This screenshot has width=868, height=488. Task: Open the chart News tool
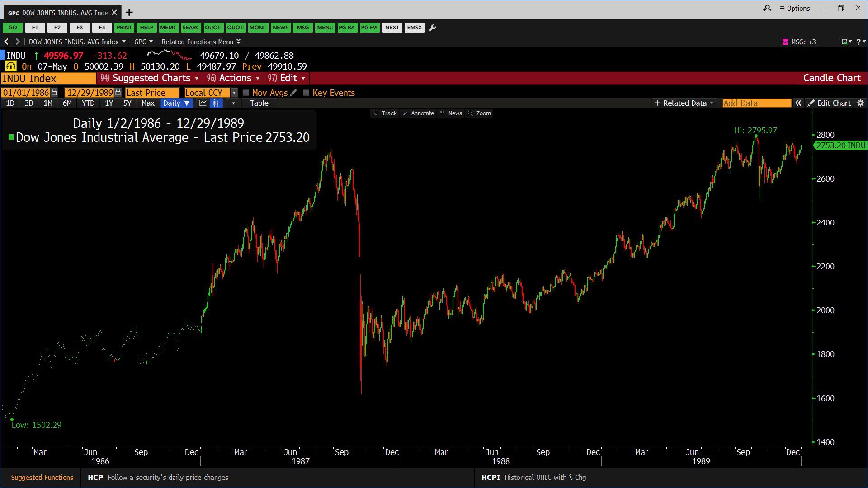[451, 113]
